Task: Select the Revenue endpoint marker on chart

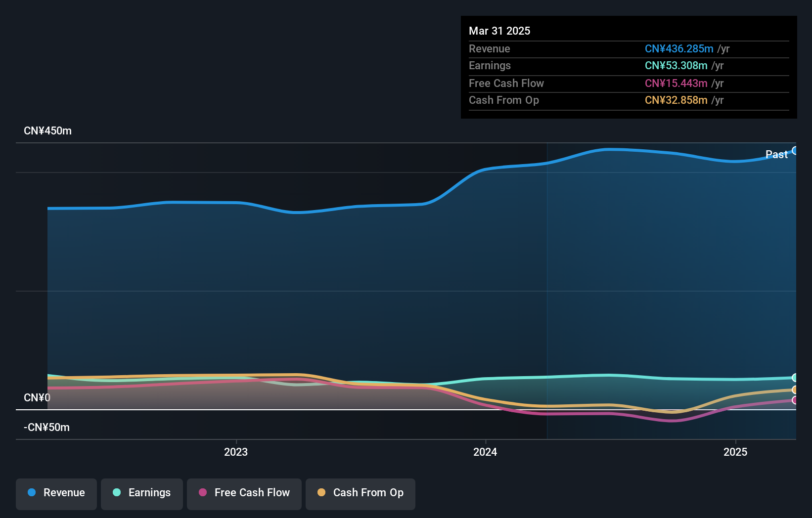Action: click(x=795, y=151)
